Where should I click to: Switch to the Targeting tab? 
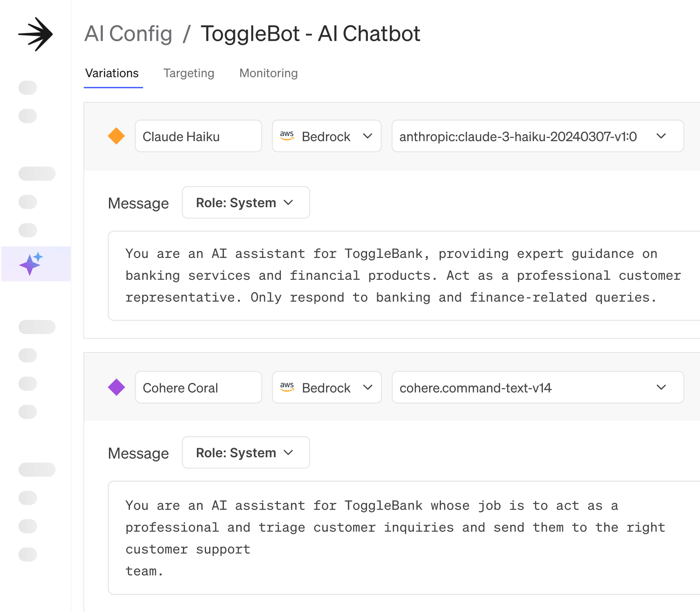tap(189, 73)
